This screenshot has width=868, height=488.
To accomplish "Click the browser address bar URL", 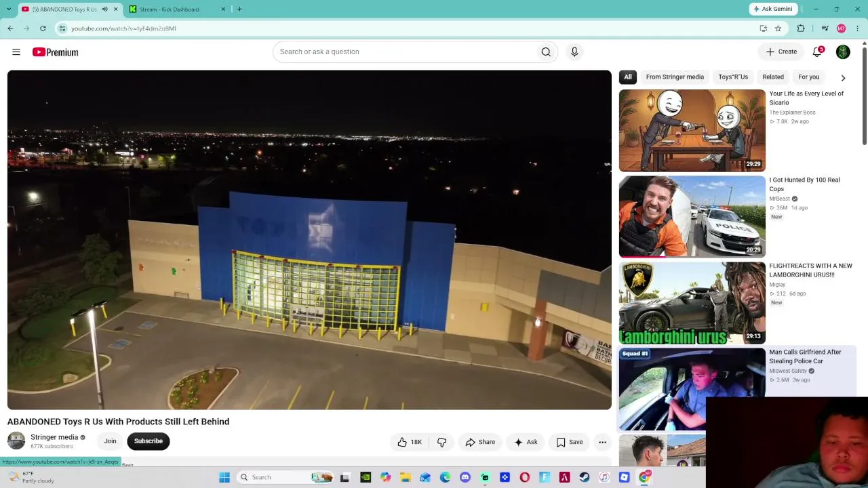I will point(123,28).
